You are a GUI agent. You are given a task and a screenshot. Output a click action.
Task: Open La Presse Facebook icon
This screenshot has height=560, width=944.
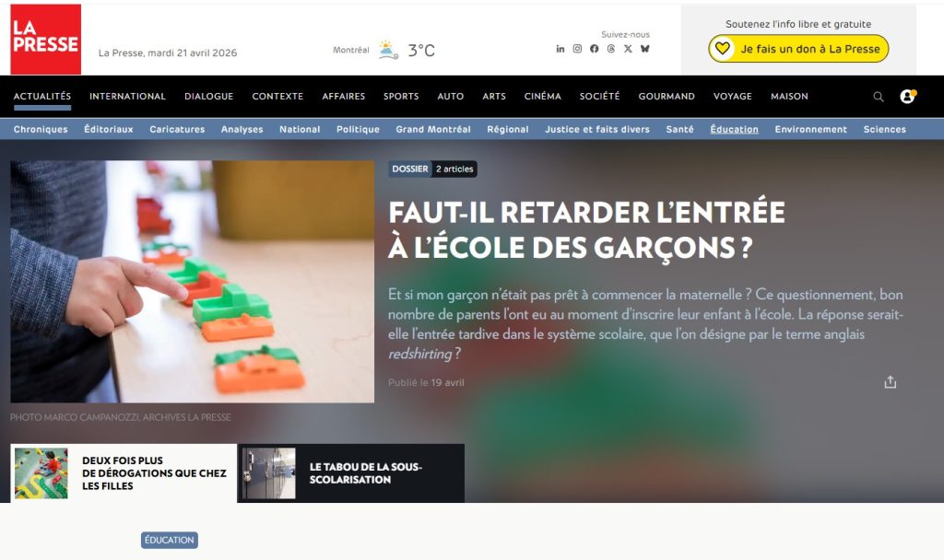tap(595, 49)
